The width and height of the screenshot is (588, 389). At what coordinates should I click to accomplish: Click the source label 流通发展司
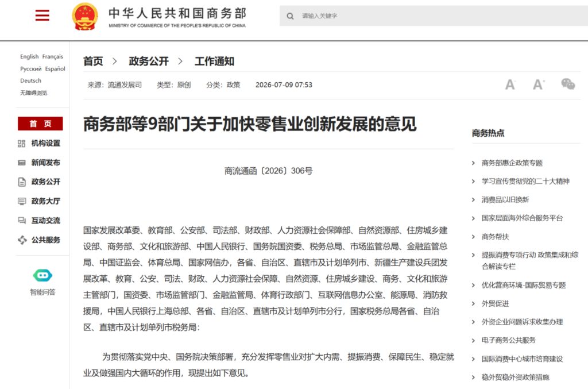point(125,85)
